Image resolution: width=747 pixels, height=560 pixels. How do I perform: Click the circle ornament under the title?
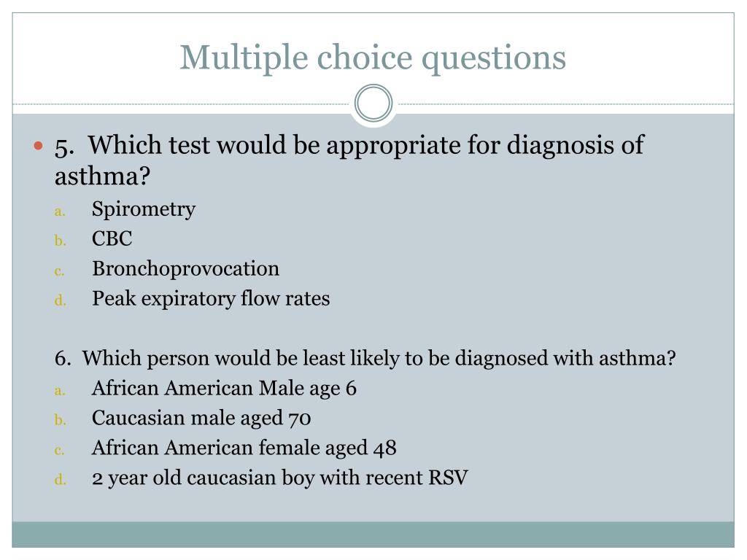[x=373, y=104]
